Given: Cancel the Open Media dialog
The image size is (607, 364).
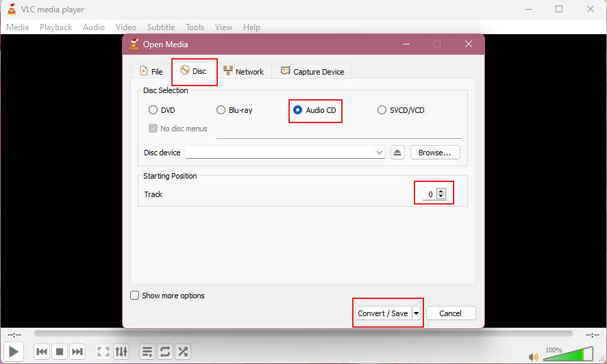Looking at the screenshot, I should [x=451, y=313].
